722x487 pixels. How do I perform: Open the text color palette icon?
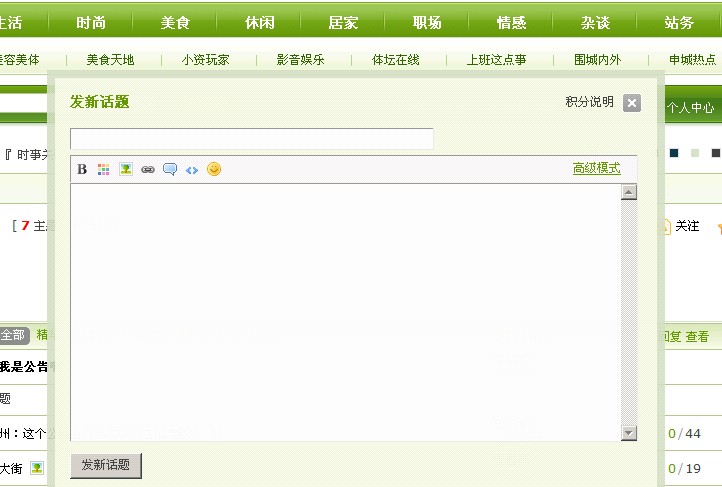pos(104,169)
